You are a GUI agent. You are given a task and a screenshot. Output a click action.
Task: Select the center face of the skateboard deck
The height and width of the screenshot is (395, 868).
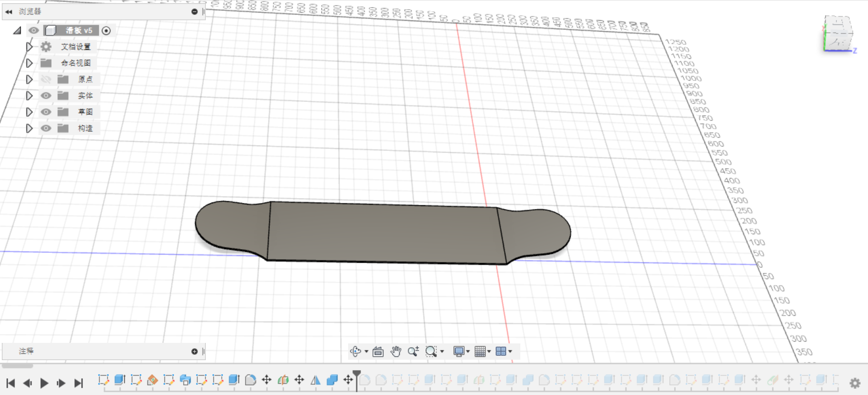[x=385, y=233]
